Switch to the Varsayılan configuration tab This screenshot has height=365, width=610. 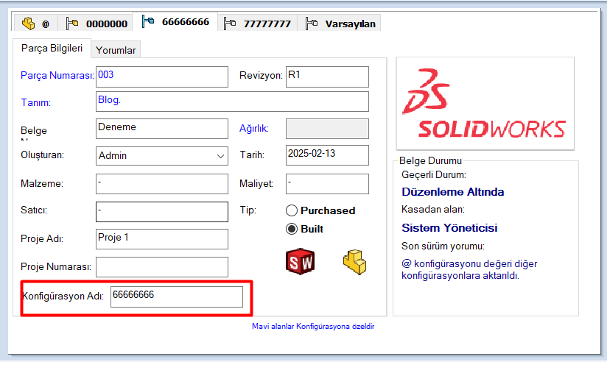(340, 23)
